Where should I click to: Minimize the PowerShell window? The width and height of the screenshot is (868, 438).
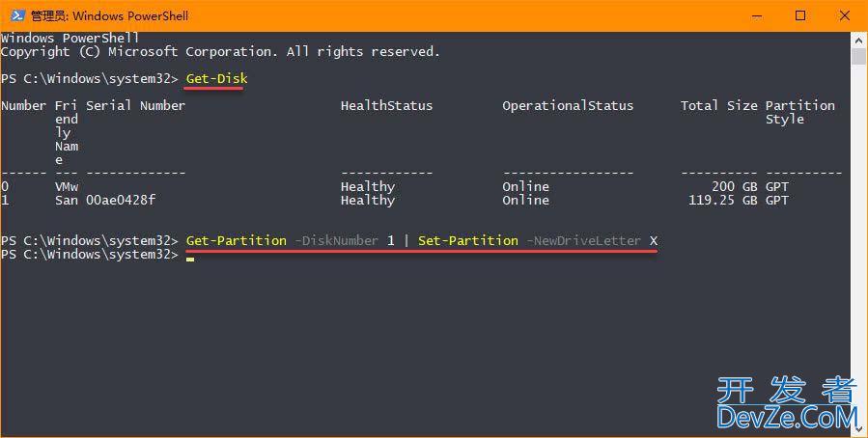pyautogui.click(x=757, y=15)
